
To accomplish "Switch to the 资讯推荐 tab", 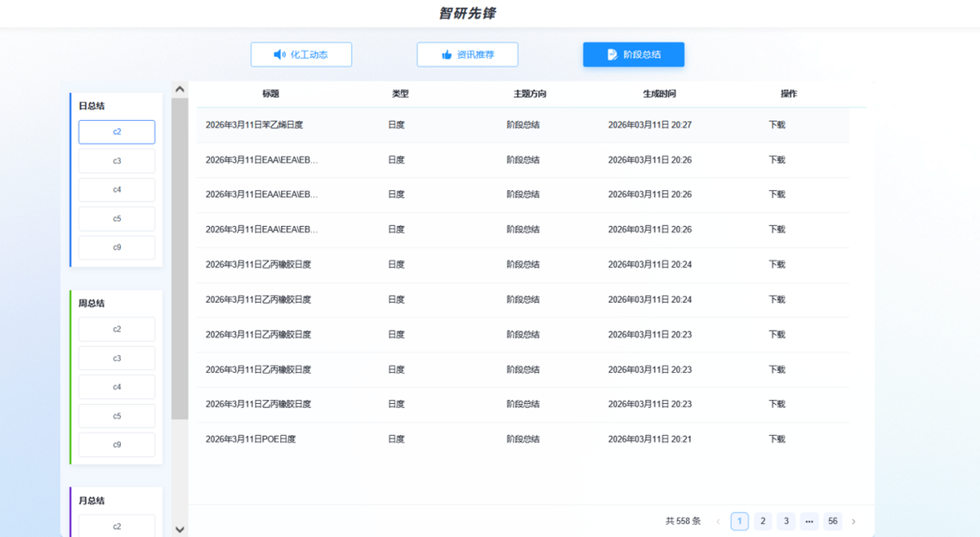I will tap(467, 55).
